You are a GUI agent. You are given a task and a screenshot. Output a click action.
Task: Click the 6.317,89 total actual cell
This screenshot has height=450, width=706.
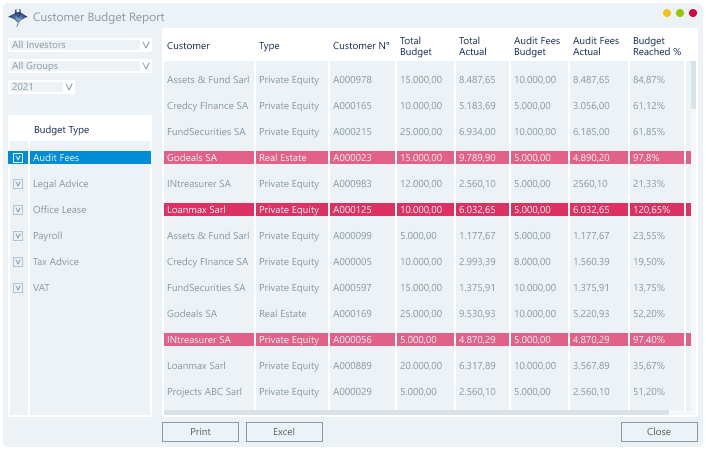point(477,366)
